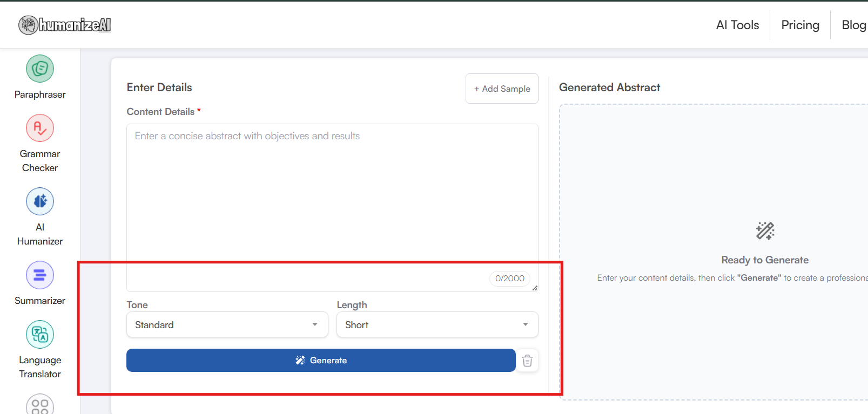Click the Add Sample button

pyautogui.click(x=502, y=89)
